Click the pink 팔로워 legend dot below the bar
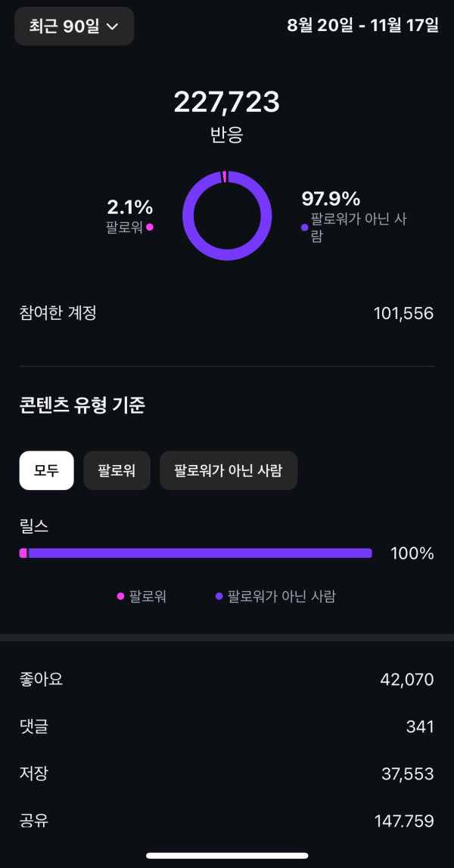This screenshot has width=454, height=868. click(120, 597)
